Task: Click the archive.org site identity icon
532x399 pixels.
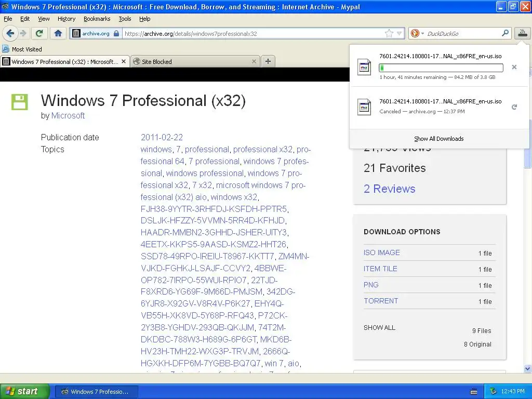Action: [76, 33]
